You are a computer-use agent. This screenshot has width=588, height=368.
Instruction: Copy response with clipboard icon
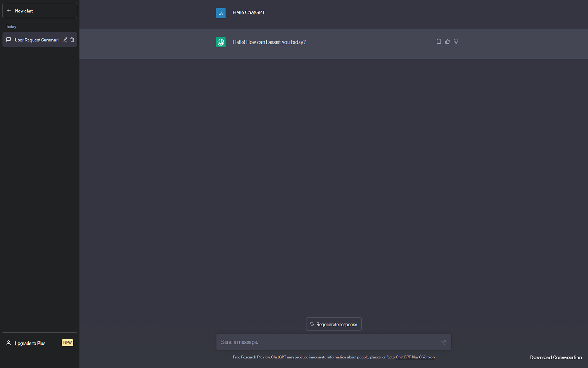[439, 41]
